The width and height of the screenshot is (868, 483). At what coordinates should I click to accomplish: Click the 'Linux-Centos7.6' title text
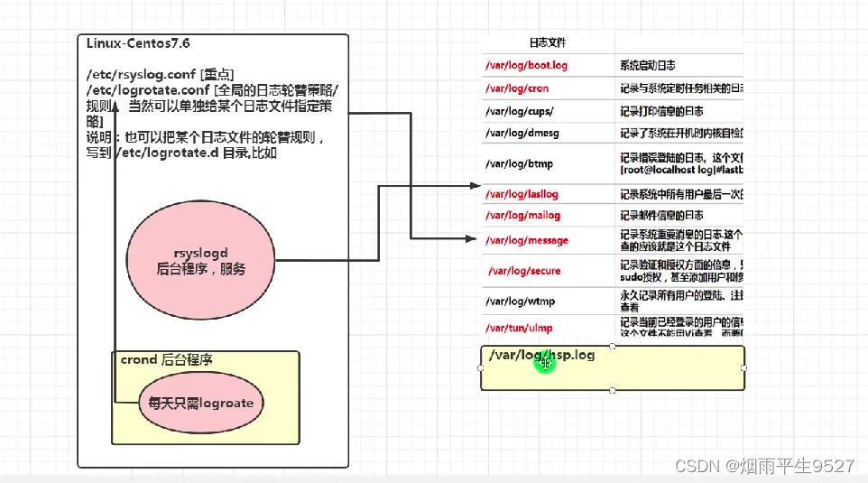click(138, 43)
